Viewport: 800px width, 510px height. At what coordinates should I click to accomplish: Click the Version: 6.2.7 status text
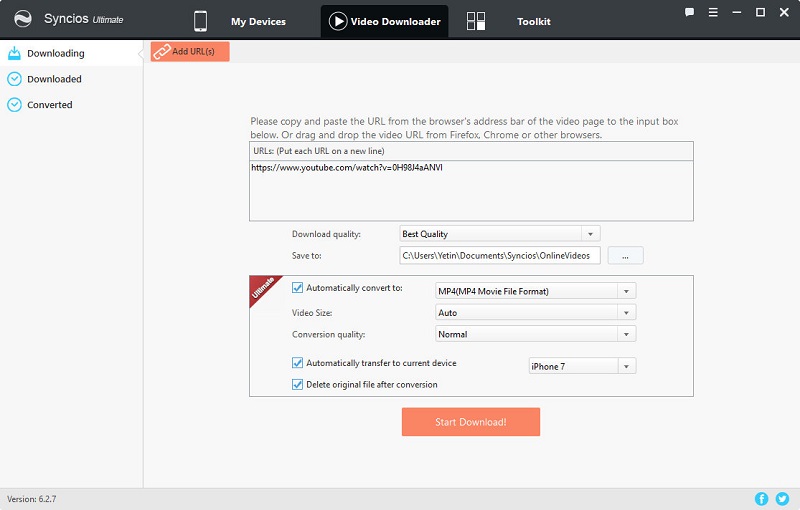(32, 499)
